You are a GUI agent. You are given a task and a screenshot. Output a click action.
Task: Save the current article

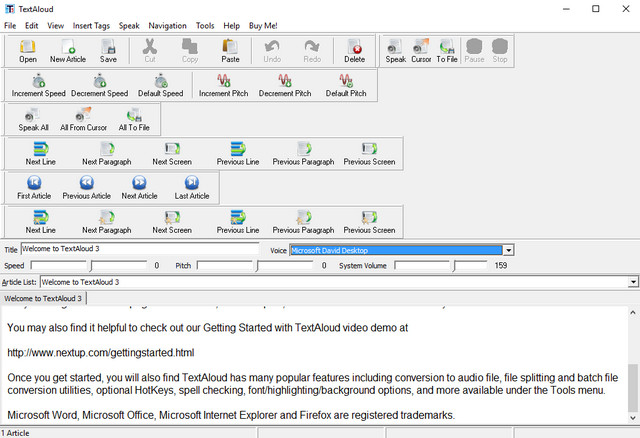(x=108, y=51)
